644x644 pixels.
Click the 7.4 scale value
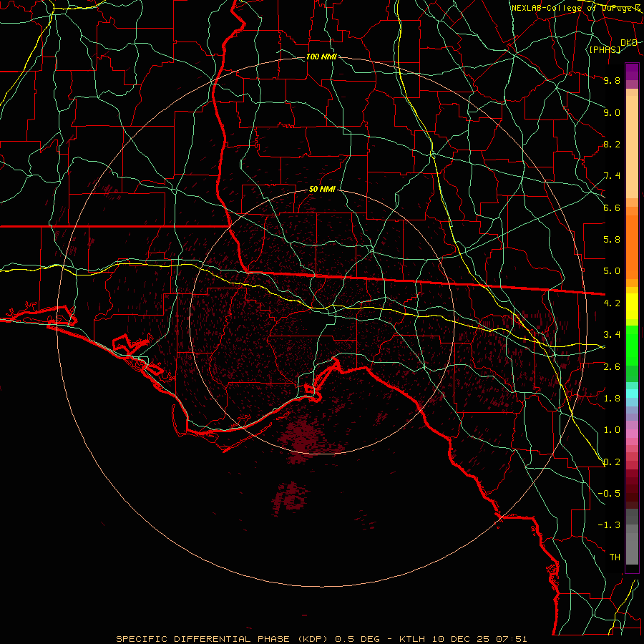tap(612, 176)
